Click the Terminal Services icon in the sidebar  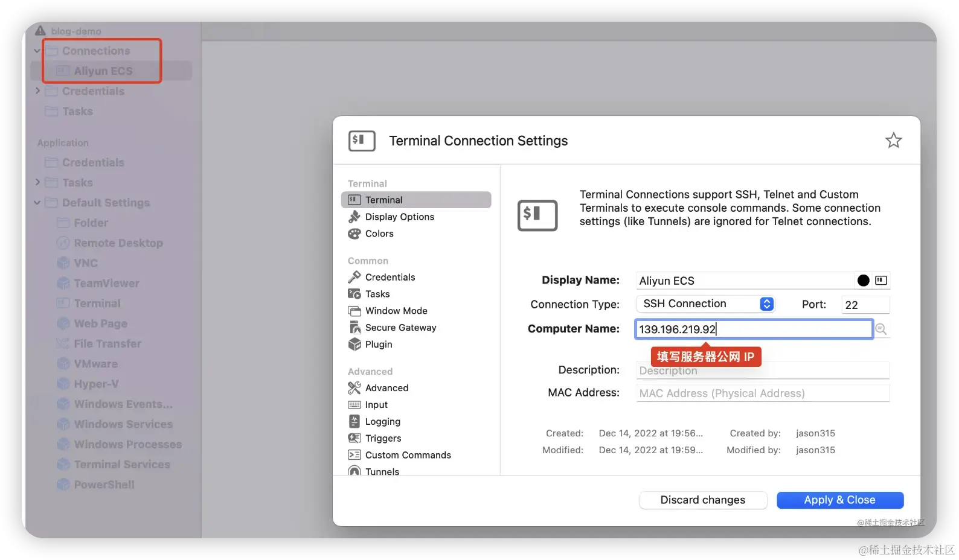tap(63, 465)
